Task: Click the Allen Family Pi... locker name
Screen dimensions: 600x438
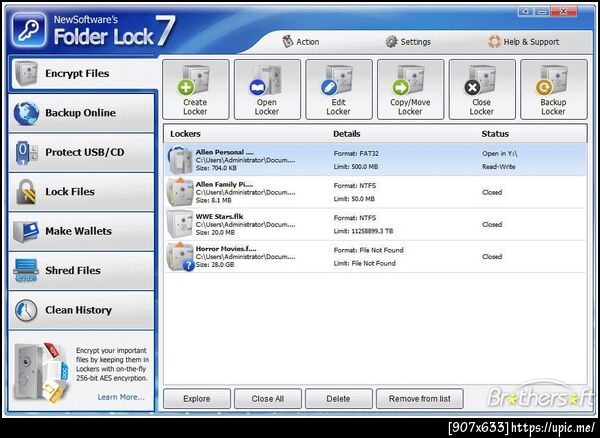Action: coord(224,184)
